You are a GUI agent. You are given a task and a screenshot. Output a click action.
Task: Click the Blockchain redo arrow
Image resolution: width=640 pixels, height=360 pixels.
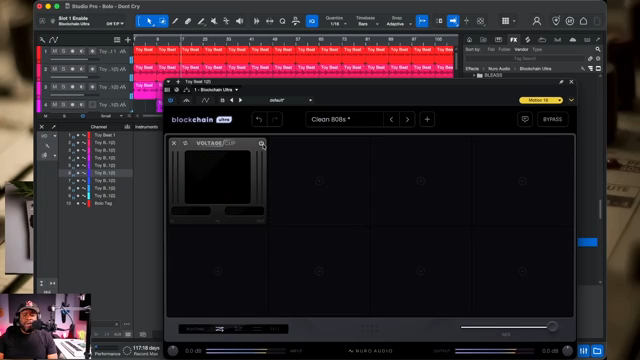click(275, 120)
